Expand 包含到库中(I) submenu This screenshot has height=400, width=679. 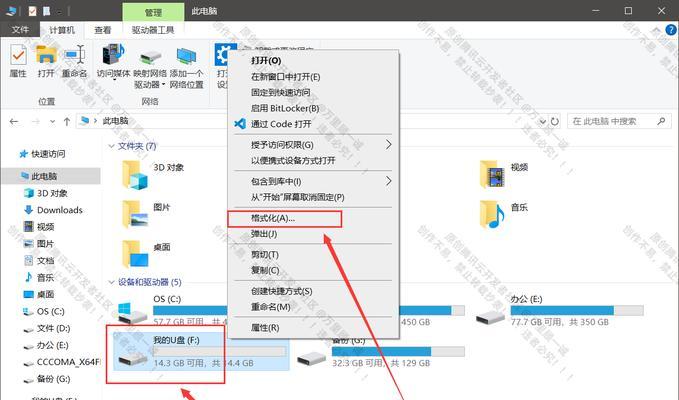click(x=313, y=181)
